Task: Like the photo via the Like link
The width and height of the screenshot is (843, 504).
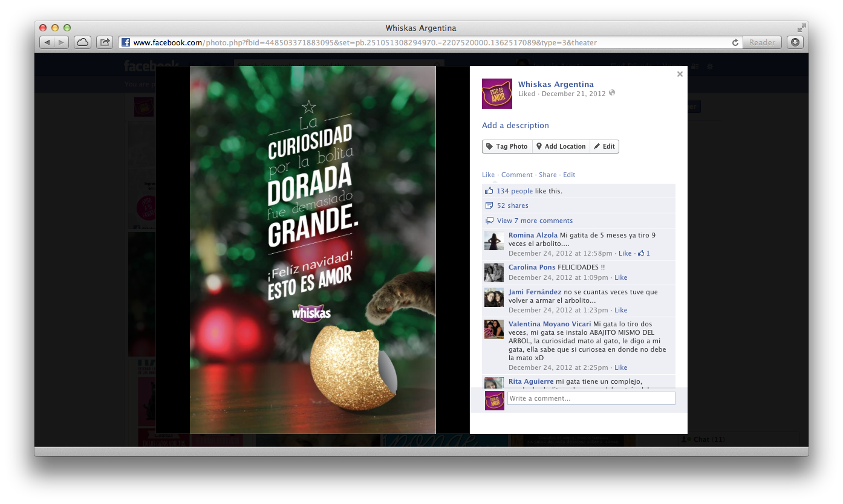Action: coord(488,175)
